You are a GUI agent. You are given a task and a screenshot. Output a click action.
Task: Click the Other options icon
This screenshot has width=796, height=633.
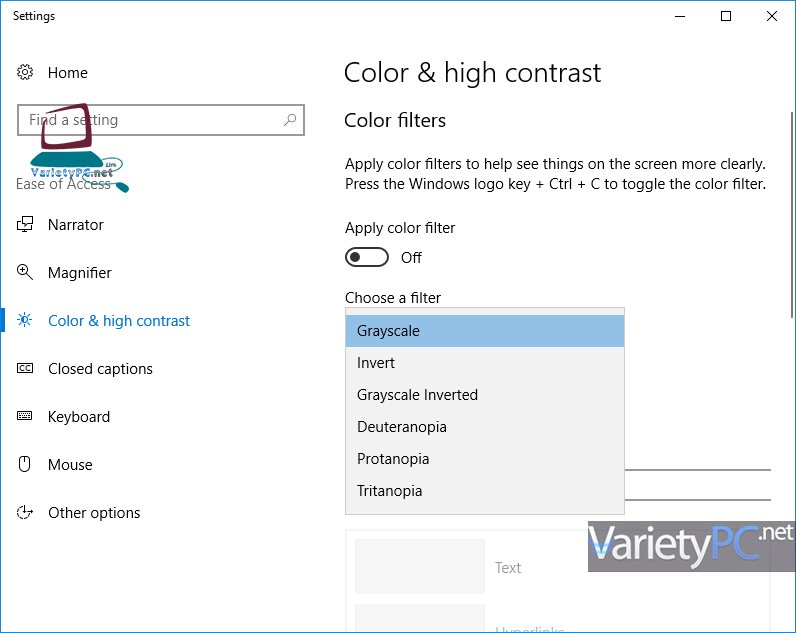tap(26, 513)
